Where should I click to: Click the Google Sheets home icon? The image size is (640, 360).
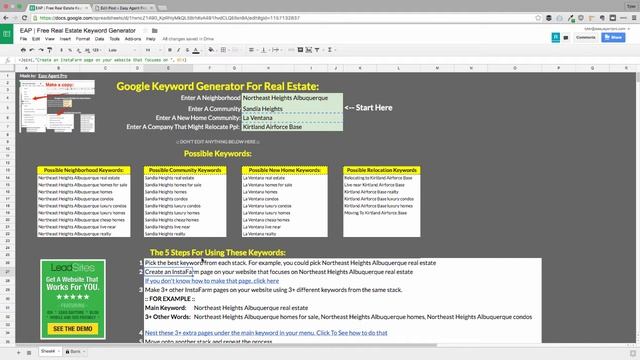(7, 34)
